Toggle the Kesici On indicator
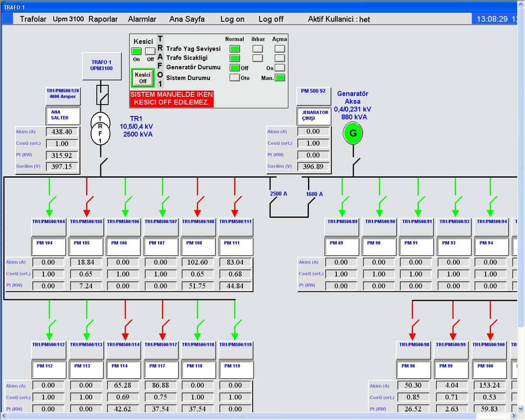 tap(137, 51)
